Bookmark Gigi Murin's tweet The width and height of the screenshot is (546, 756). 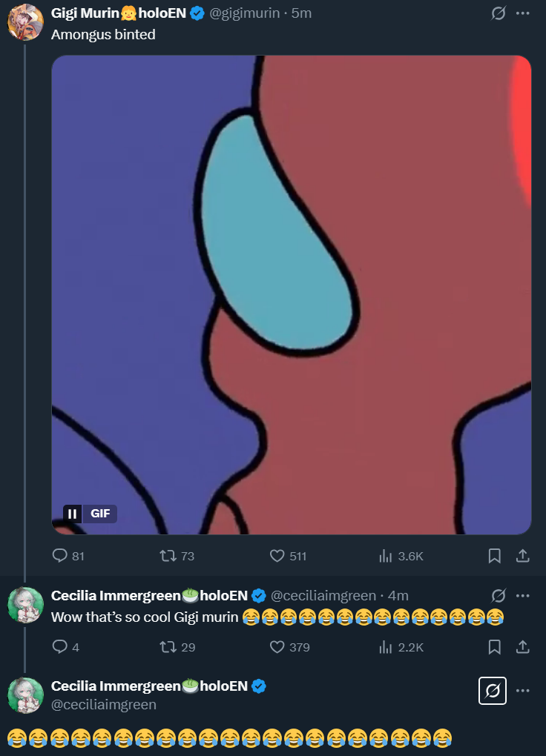click(495, 556)
